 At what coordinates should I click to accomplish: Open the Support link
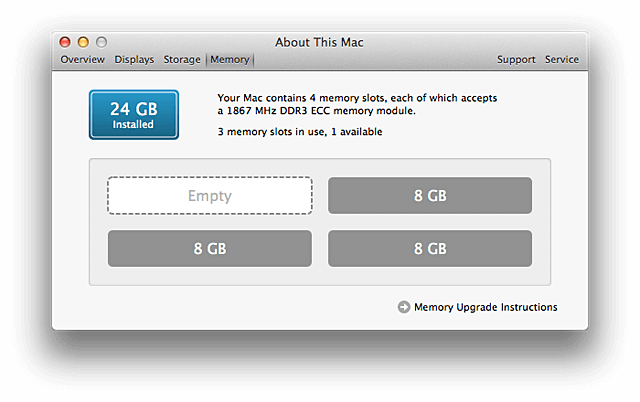coord(516,60)
